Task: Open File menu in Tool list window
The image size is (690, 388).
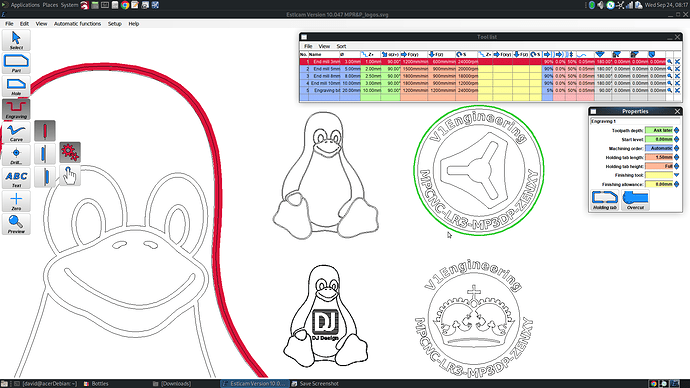Action: pos(308,46)
